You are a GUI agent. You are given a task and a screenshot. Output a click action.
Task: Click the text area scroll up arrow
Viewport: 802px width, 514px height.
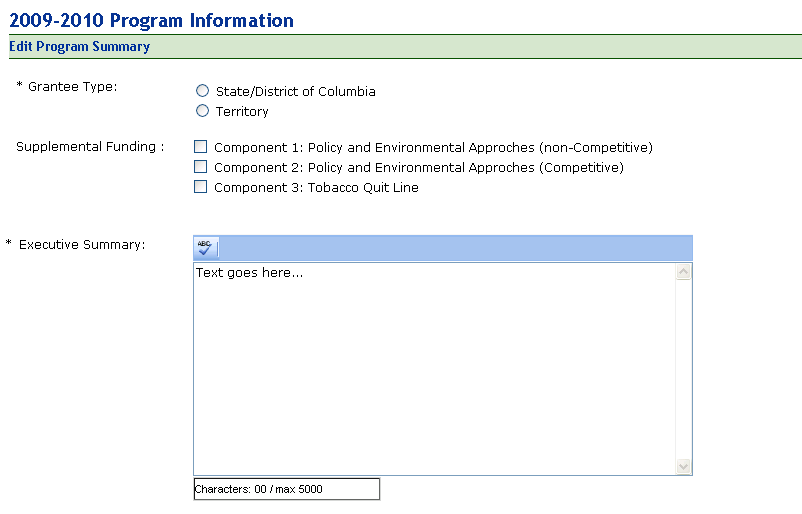(x=684, y=272)
